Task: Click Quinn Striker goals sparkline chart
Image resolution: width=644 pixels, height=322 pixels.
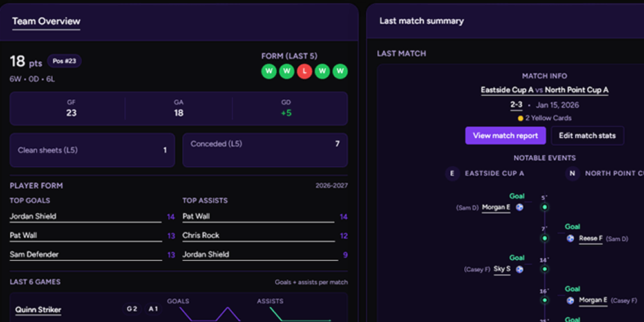Action: pos(209,314)
